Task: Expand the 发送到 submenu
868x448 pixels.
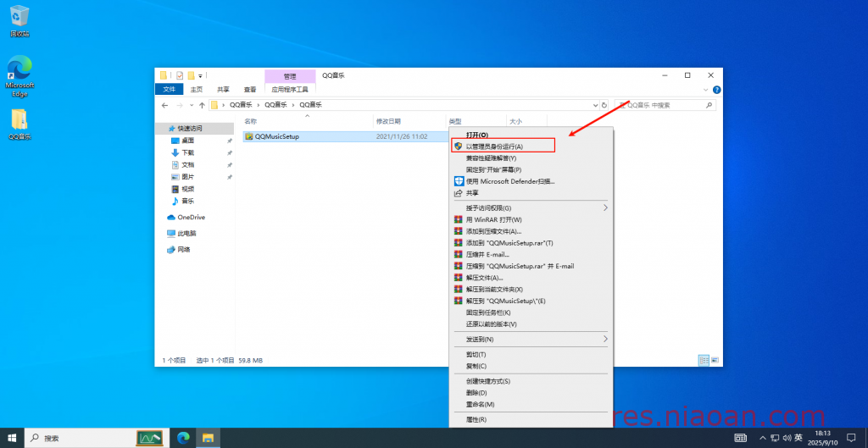Action: (x=605, y=339)
